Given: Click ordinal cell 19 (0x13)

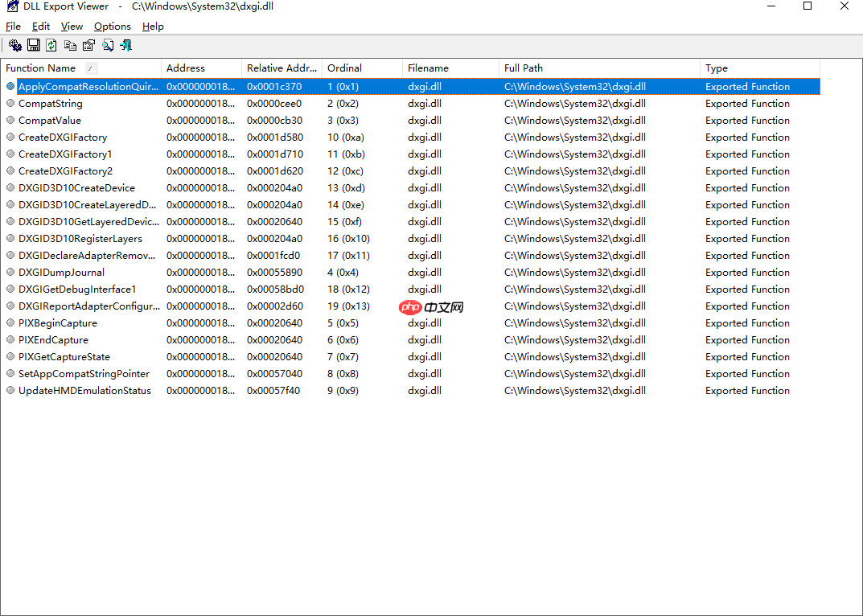Looking at the screenshot, I should tap(348, 306).
